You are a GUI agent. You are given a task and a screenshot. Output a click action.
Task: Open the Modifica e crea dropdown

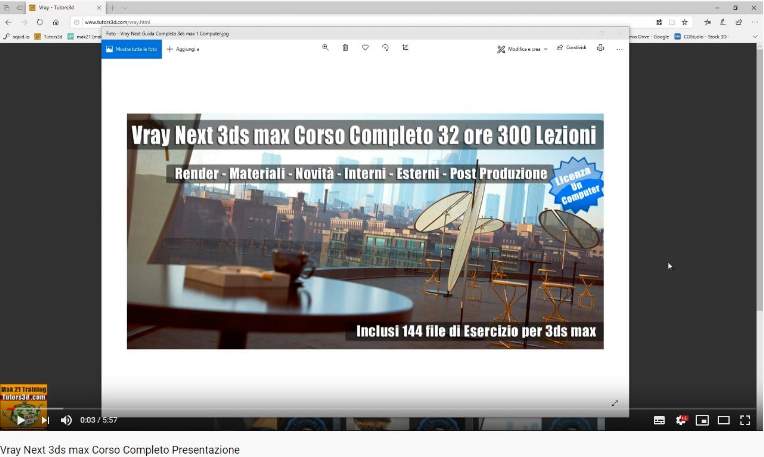(x=522, y=49)
